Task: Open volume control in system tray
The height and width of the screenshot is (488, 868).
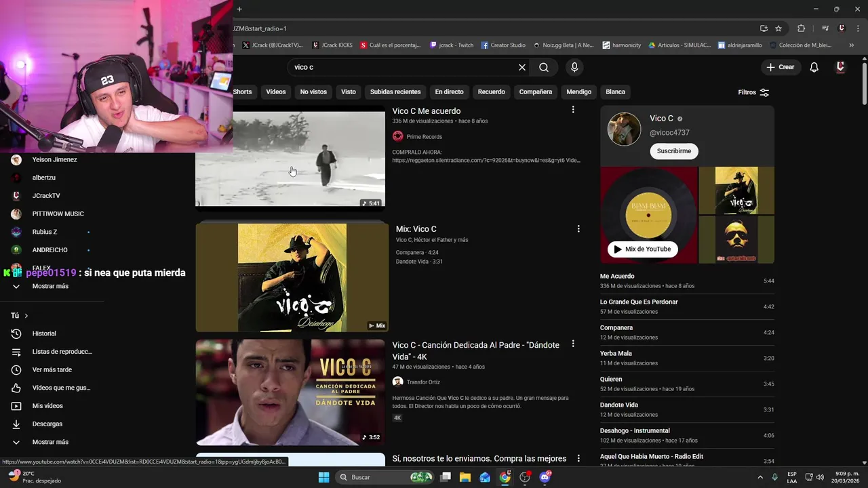Action: (x=820, y=477)
